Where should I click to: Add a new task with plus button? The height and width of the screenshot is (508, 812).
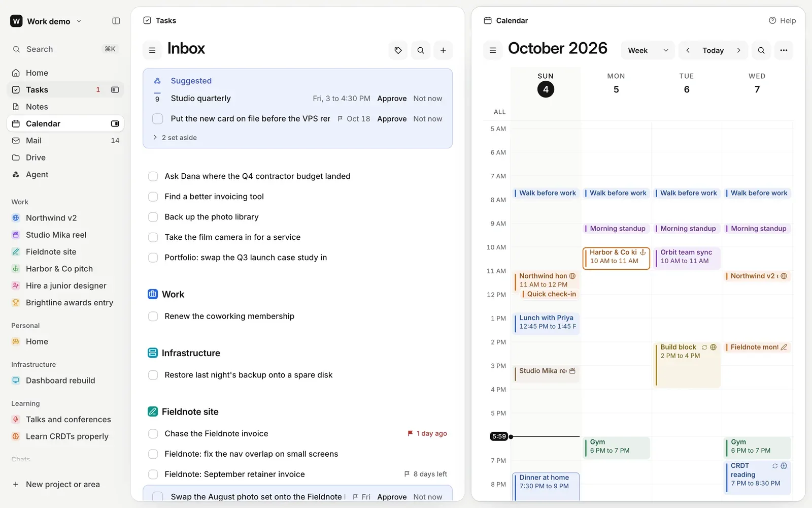pos(443,50)
